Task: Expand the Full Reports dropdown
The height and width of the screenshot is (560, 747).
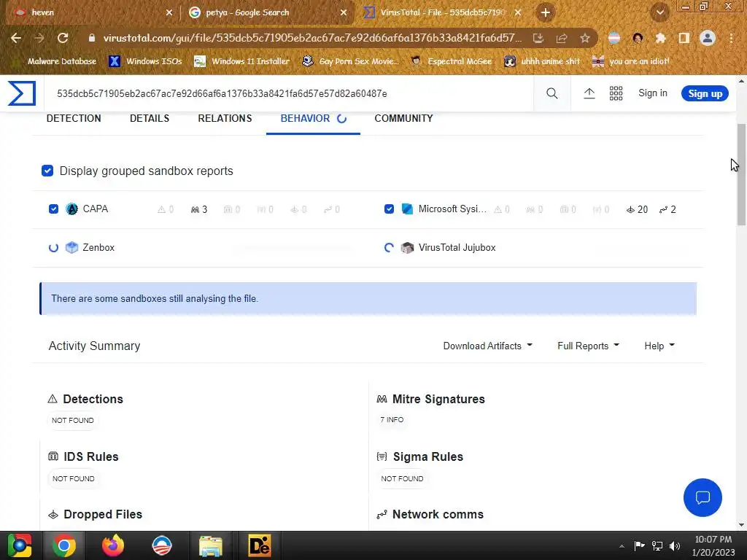Action: pos(589,346)
